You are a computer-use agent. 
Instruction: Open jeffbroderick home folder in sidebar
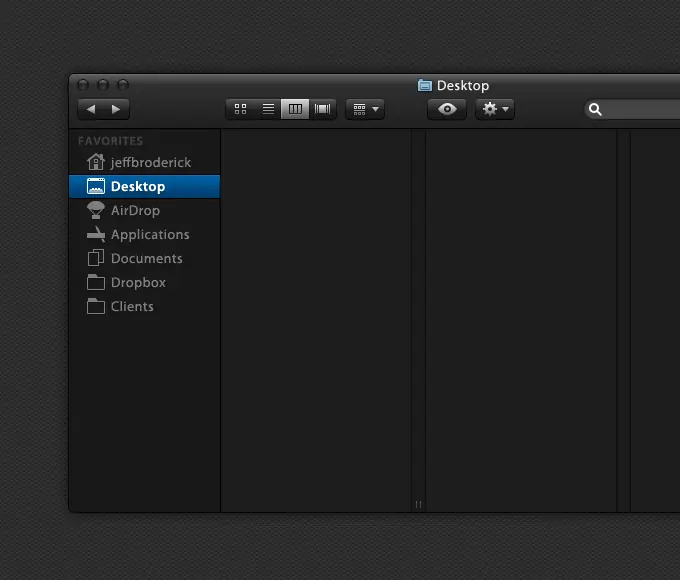point(145,162)
